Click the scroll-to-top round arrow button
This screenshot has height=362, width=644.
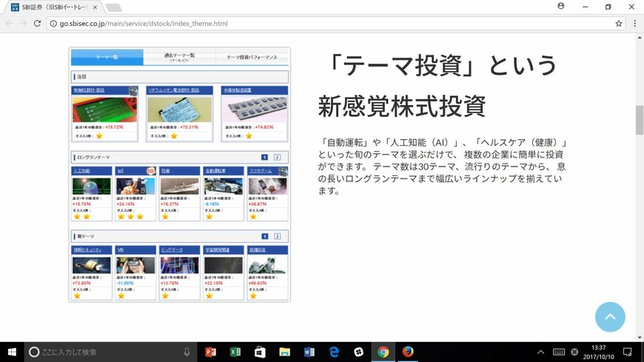click(610, 317)
